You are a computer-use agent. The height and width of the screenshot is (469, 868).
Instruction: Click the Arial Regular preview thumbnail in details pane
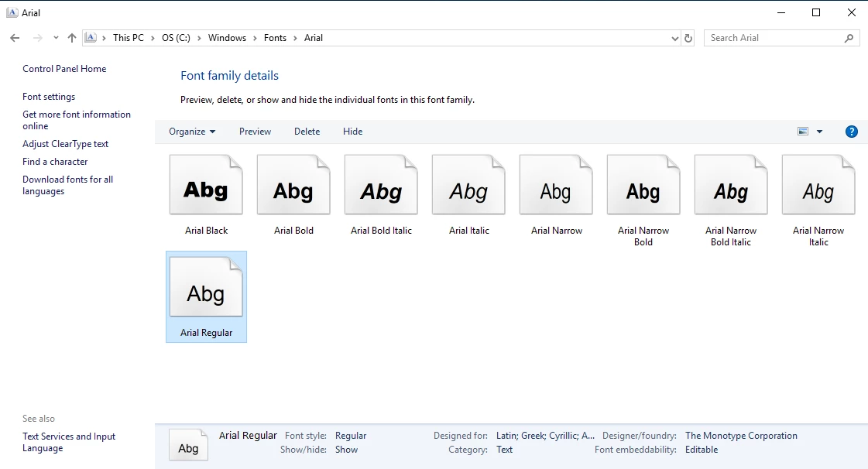(x=188, y=445)
